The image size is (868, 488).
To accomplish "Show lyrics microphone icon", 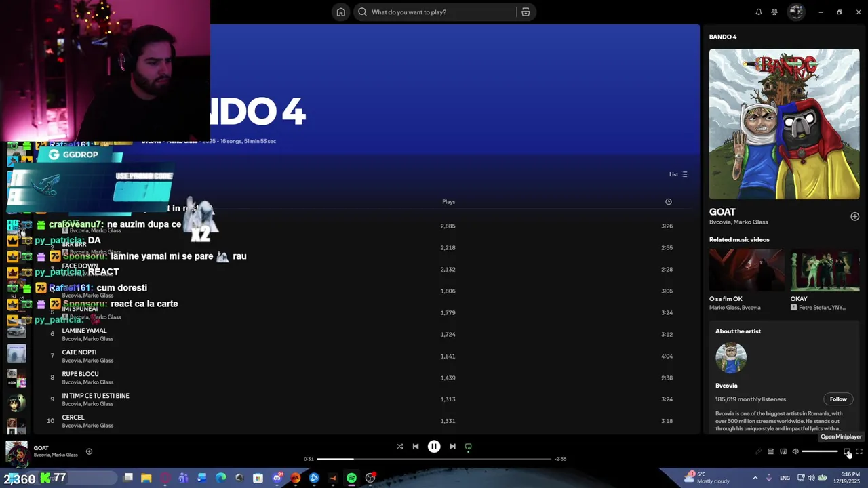I will click(758, 451).
